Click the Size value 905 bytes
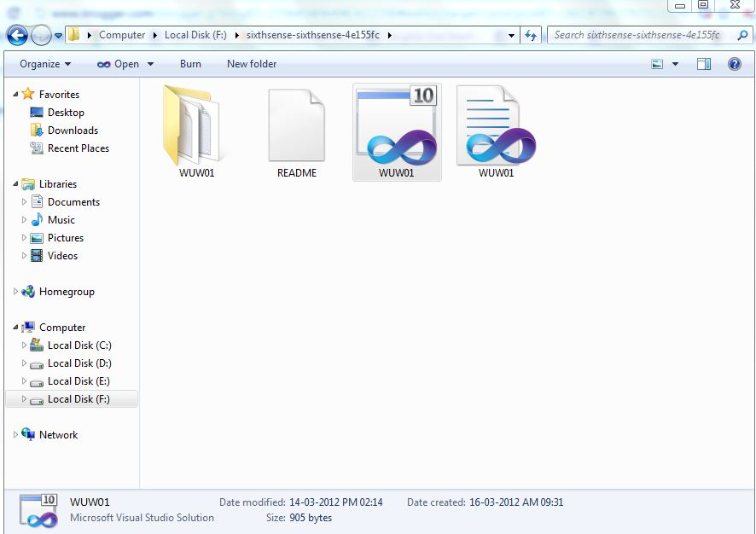Screen dimensions: 756x534 coord(311,518)
